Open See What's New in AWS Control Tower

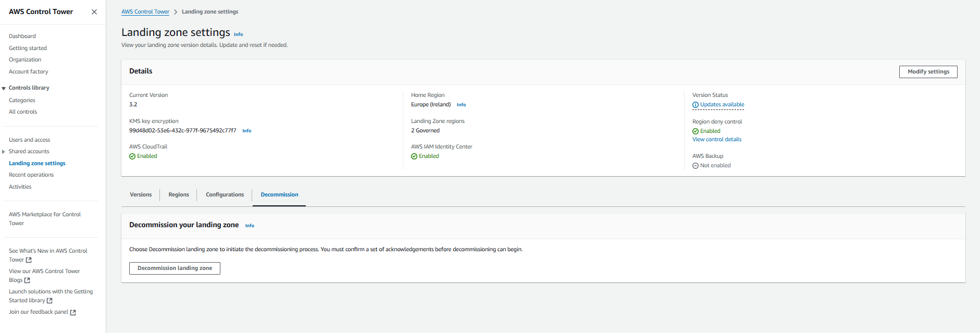coord(48,255)
